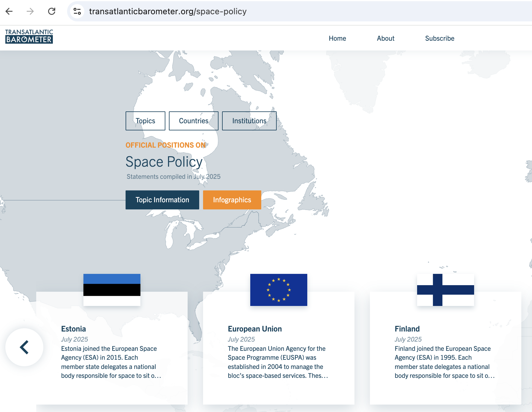Open the Transatlantic Barometer logo

click(x=29, y=36)
